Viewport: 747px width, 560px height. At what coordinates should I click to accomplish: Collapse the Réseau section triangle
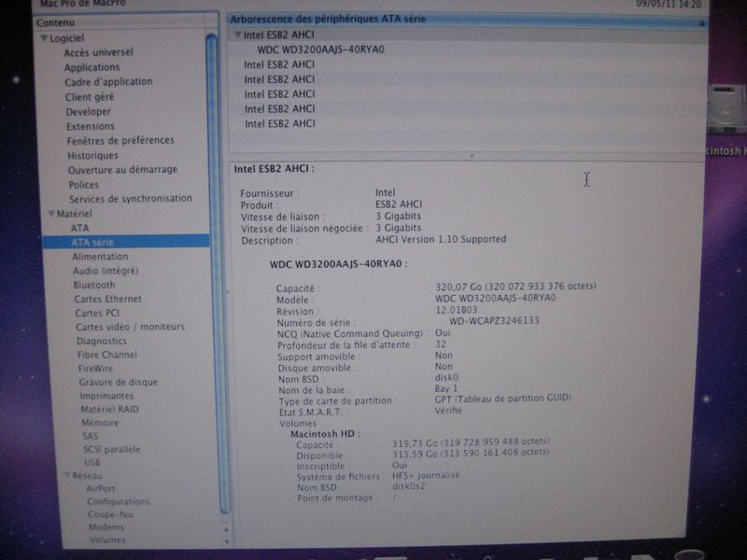click(67, 475)
